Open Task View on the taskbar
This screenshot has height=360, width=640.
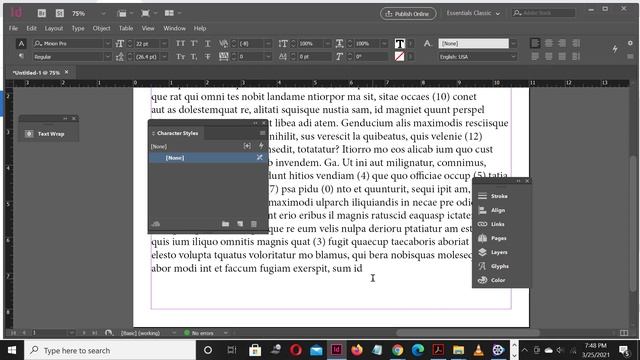pos(231,350)
